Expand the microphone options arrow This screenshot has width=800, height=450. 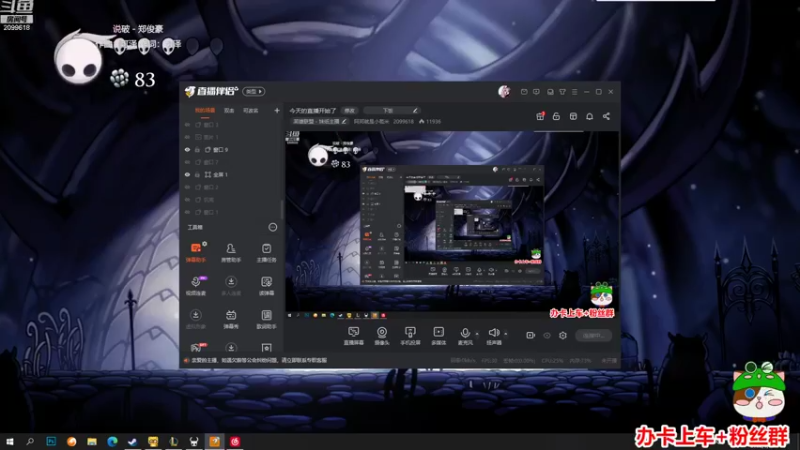pyautogui.click(x=477, y=334)
